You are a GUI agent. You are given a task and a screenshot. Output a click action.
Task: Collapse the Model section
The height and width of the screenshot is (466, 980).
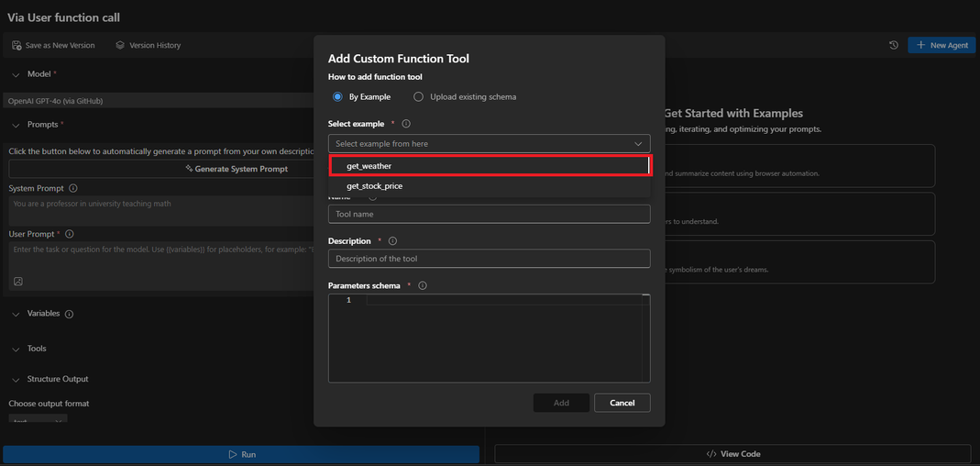point(17,74)
